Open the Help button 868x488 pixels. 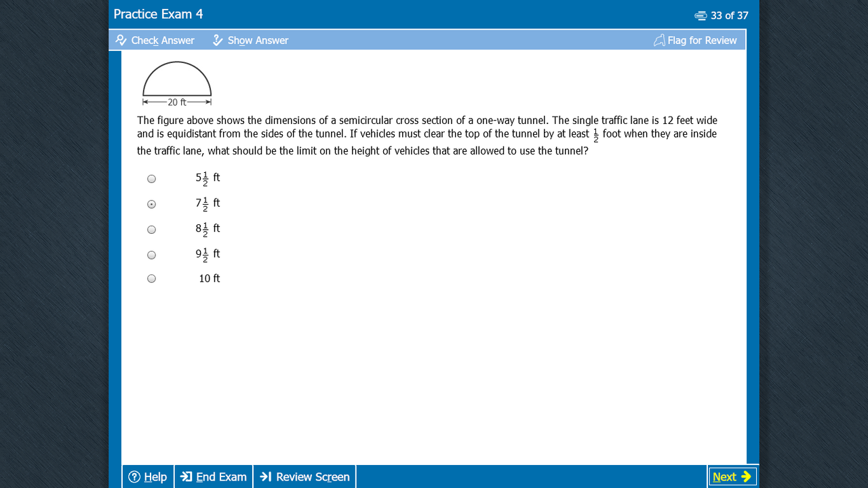(148, 476)
